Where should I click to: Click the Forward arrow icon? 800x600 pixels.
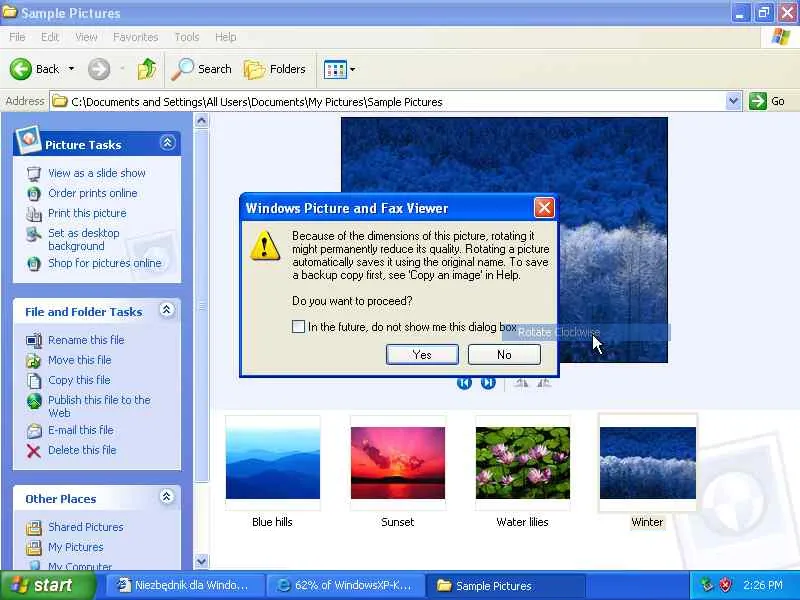98,69
